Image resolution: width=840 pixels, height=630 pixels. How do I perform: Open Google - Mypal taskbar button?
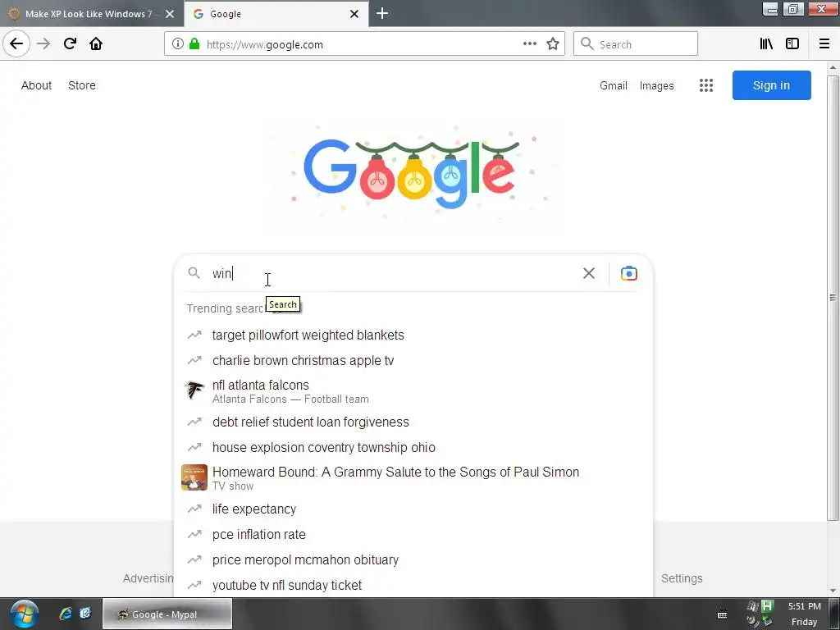[167, 614]
